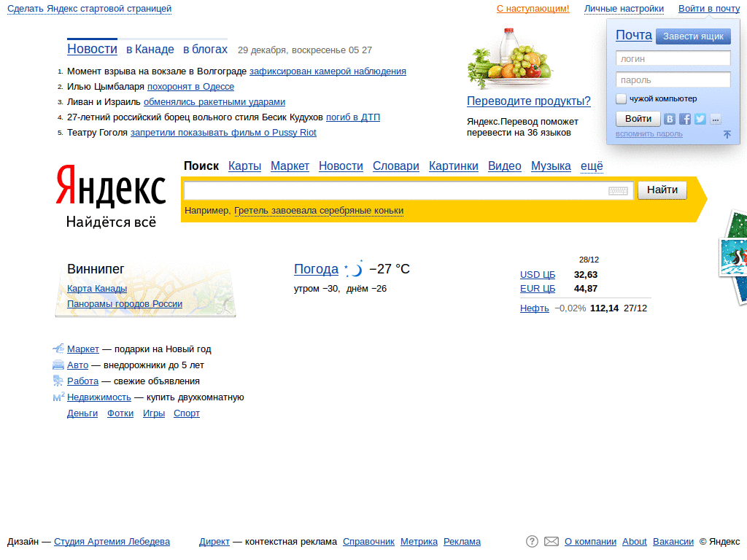Click the Войти login button
747x560 pixels.
pos(638,119)
